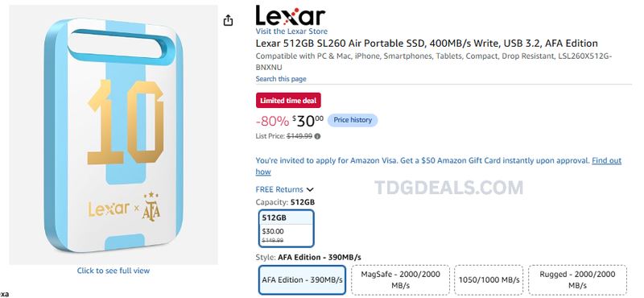
Task: Open the product image full view
Action: pos(114,135)
